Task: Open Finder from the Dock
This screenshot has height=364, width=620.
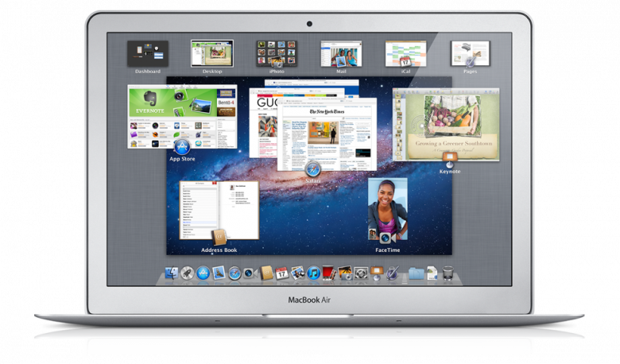Action: click(171, 273)
